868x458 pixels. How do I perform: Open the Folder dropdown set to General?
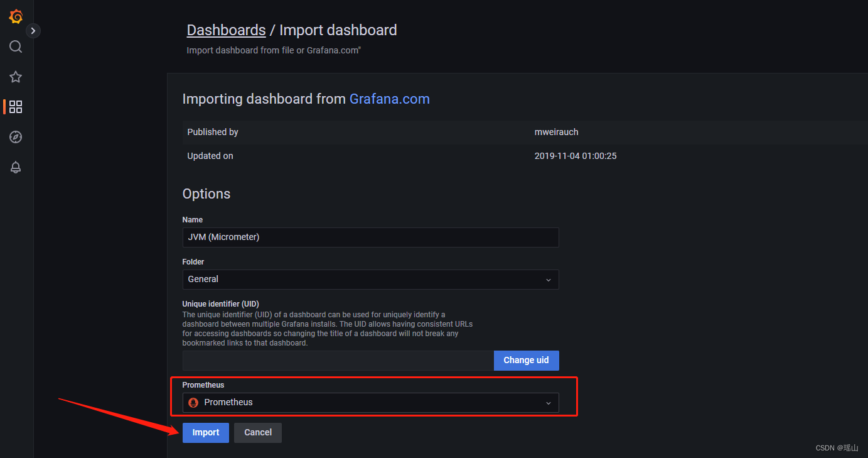[370, 279]
